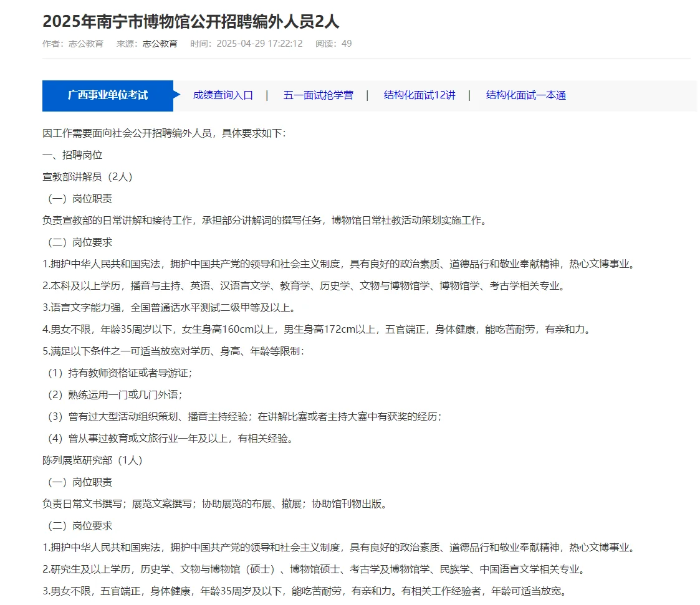This screenshot has height=605, width=700.
Task: Click the separator after 成绩查询入口 link
Action: click(268, 95)
